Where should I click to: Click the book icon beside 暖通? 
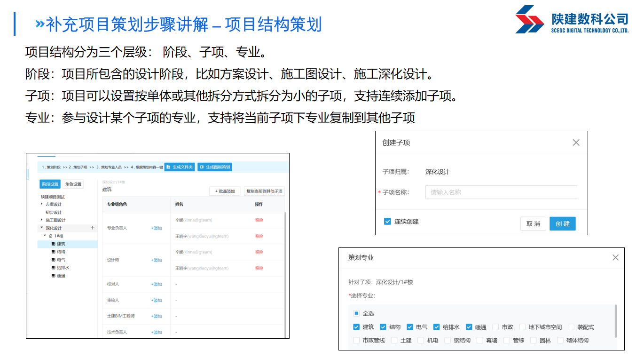(x=53, y=276)
